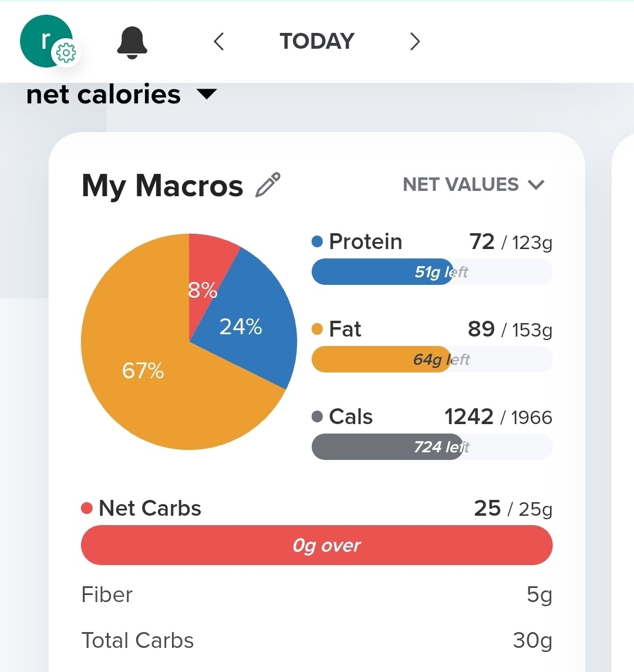Open the NET VALUES dropdown
Image resolution: width=634 pixels, height=672 pixels.
click(473, 185)
